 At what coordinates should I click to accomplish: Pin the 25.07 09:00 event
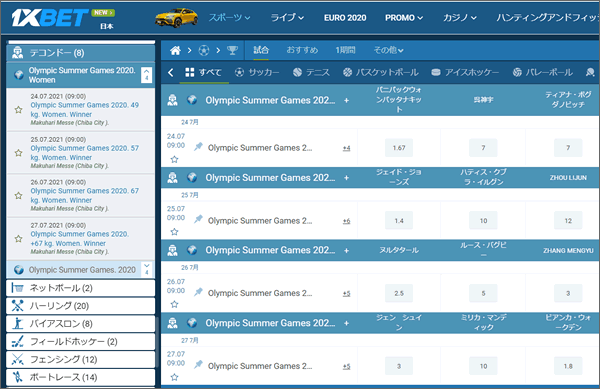click(x=198, y=219)
